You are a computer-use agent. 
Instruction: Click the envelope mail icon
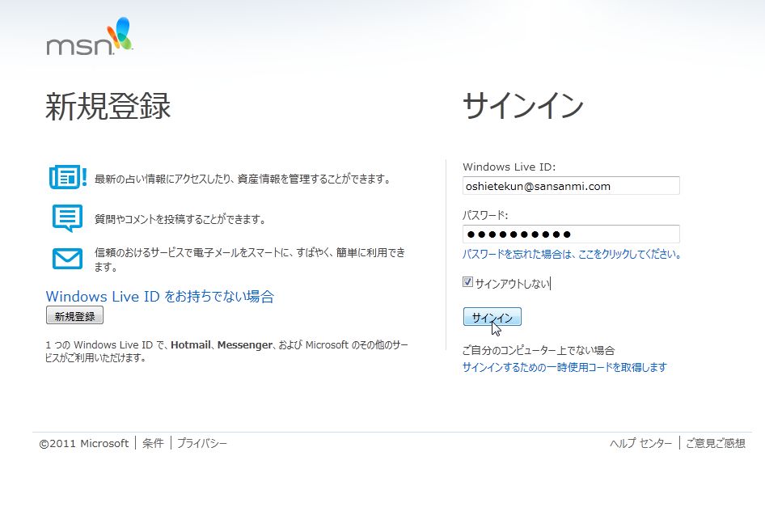67,259
